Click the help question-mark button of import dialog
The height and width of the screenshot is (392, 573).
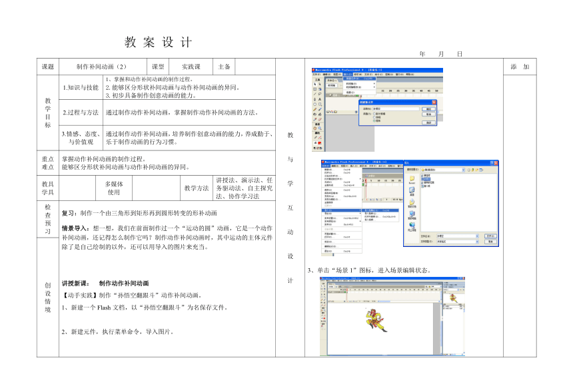[x=492, y=163]
